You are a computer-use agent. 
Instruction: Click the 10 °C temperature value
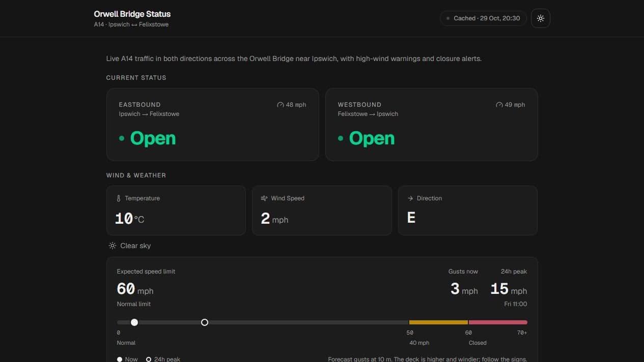point(130,219)
